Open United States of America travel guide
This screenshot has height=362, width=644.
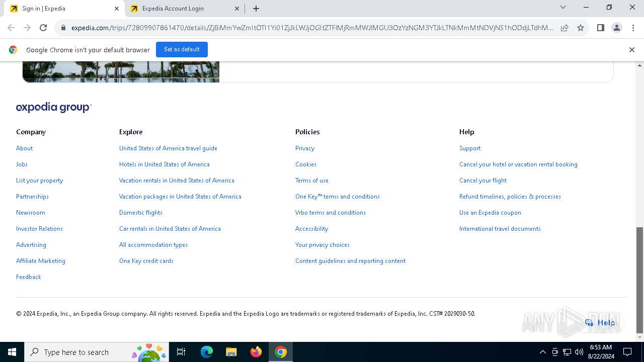[168, 148]
